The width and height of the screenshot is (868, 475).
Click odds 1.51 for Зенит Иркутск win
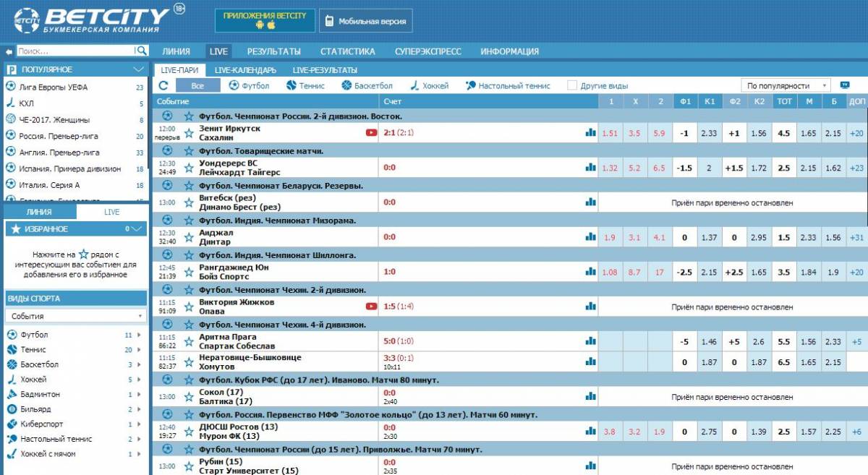coord(610,133)
